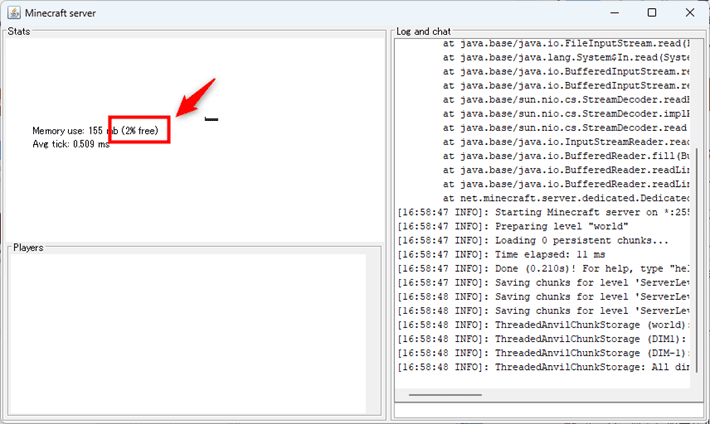Click the log horizontal scrollbar thumb
This screenshot has height=424, width=710.
click(445, 395)
